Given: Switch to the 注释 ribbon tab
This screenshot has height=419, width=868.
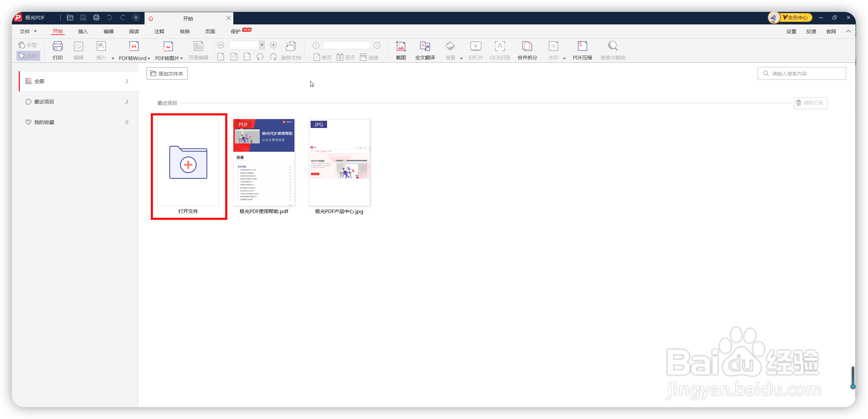Looking at the screenshot, I should (159, 31).
